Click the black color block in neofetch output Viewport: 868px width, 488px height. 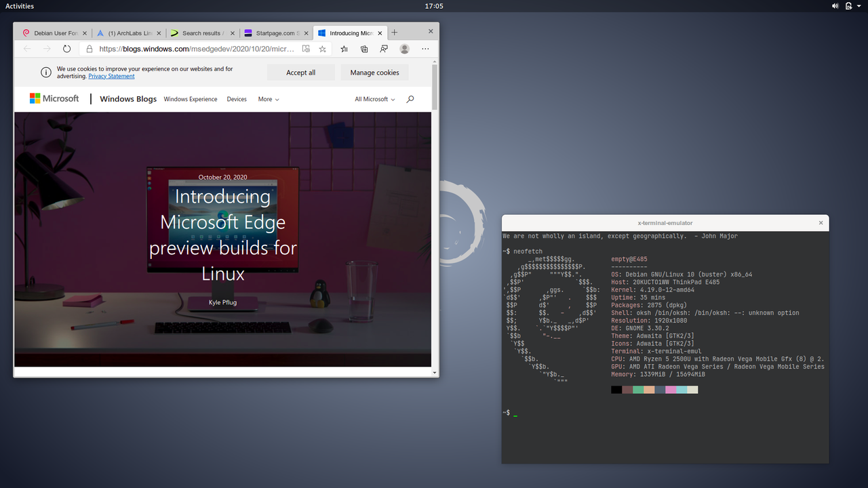pyautogui.click(x=616, y=390)
